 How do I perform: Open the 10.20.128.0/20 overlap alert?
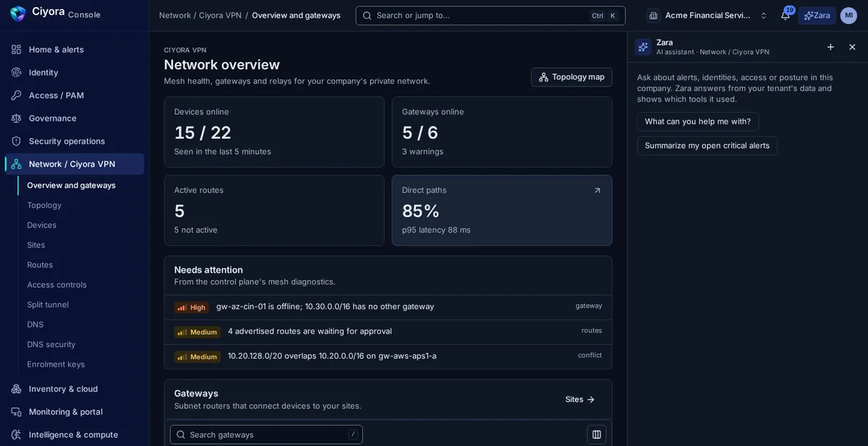[x=388, y=356]
